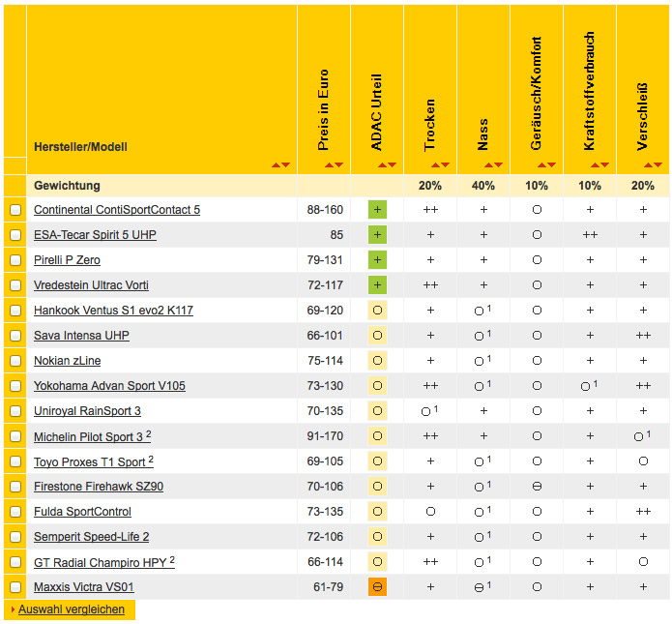The width and height of the screenshot is (672, 624).
Task: Click green ADAC rating of ESA-Tecar Spirit 5 UHP
Action: (377, 234)
